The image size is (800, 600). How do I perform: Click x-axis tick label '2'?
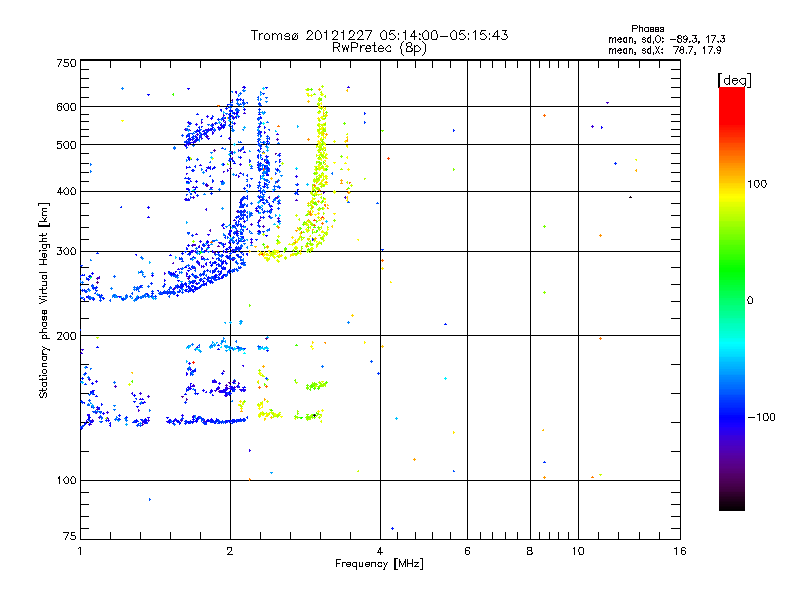(x=230, y=551)
